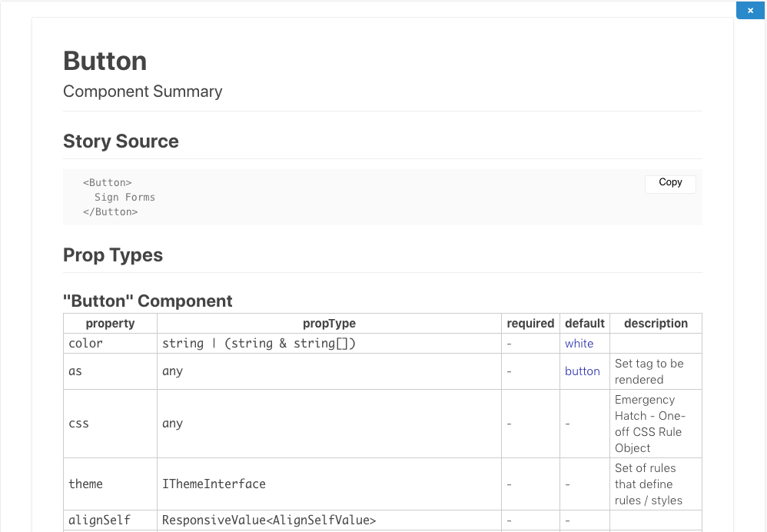The image size is (767, 532).
Task: Click the 'Story Source' section heading
Action: pos(121,141)
